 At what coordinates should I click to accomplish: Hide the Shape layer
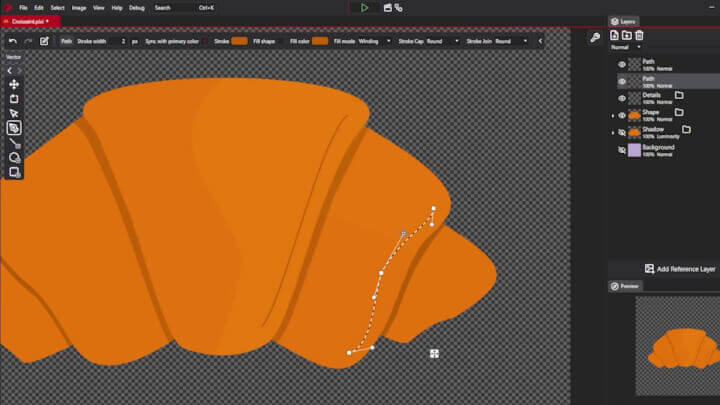622,115
